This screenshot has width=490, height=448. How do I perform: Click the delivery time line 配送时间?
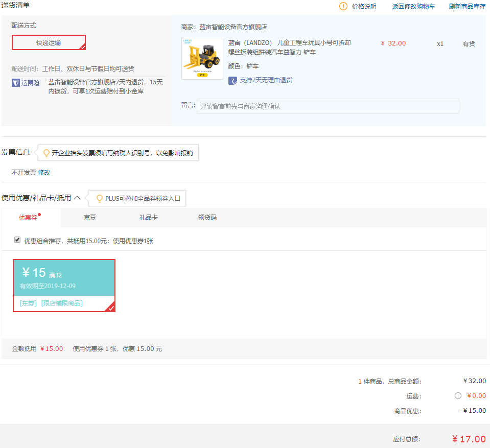pos(73,69)
